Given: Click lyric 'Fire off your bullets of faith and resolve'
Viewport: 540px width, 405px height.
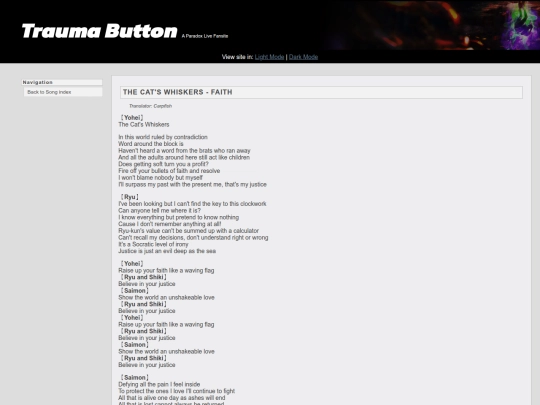Looking at the screenshot, I should 169,171.
